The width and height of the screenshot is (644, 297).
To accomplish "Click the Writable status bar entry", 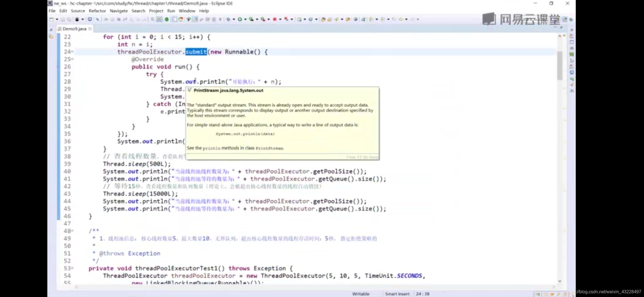I will pyautogui.click(x=361, y=294).
